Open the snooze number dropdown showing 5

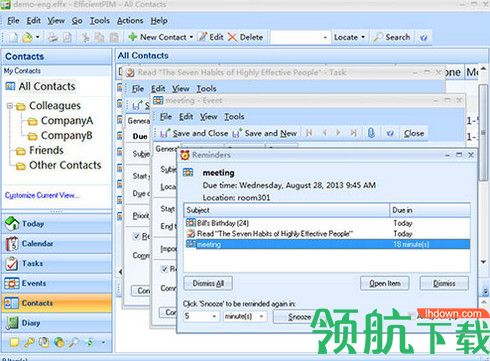coord(214,316)
